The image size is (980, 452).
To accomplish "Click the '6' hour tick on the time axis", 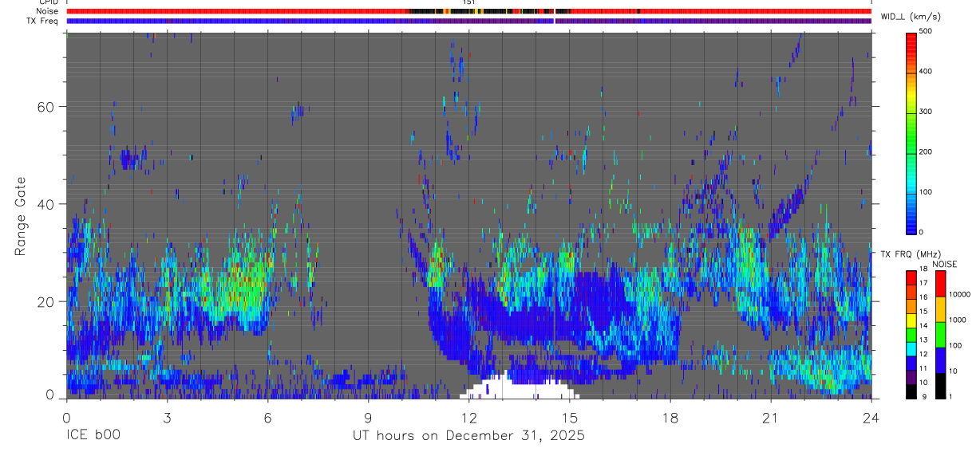I will pyautogui.click(x=267, y=417).
